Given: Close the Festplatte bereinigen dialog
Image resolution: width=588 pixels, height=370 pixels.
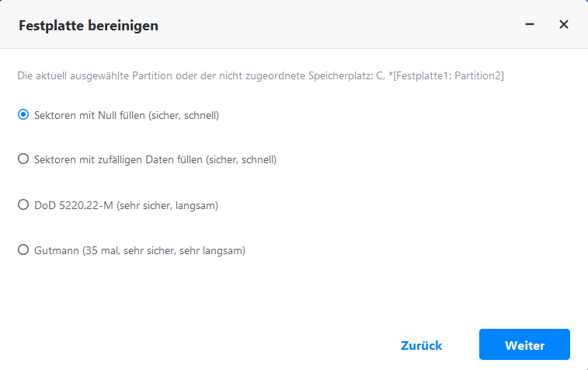Looking at the screenshot, I should coord(564,25).
